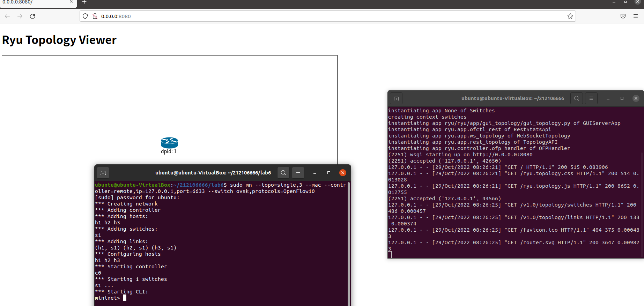Open the Save to Pocket icon
Screen dimensions: 644x306
click(623, 16)
